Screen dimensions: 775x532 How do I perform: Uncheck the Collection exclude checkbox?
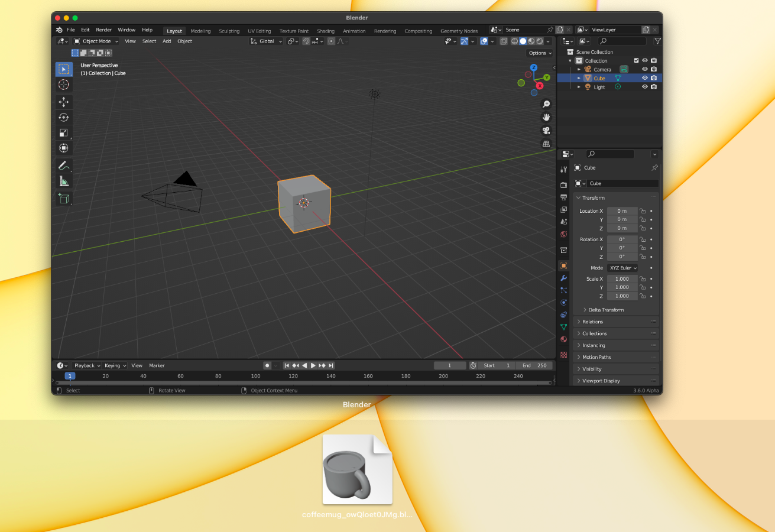[x=636, y=60]
